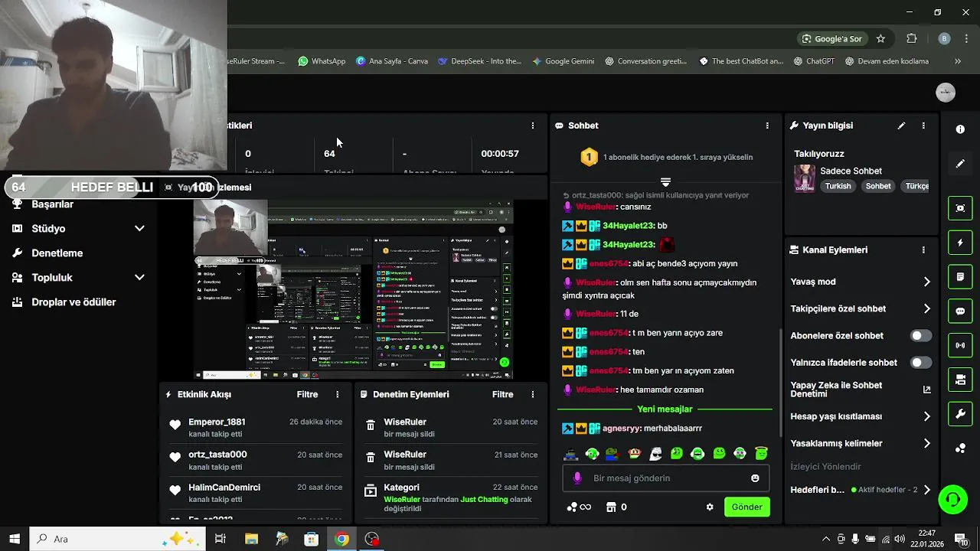Expand Hedefleri active goals row

[x=861, y=490]
